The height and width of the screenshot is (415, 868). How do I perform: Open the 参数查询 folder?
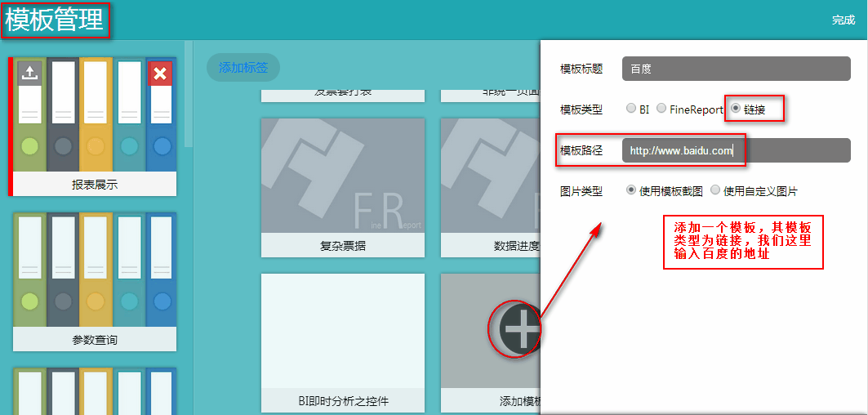tap(95, 278)
